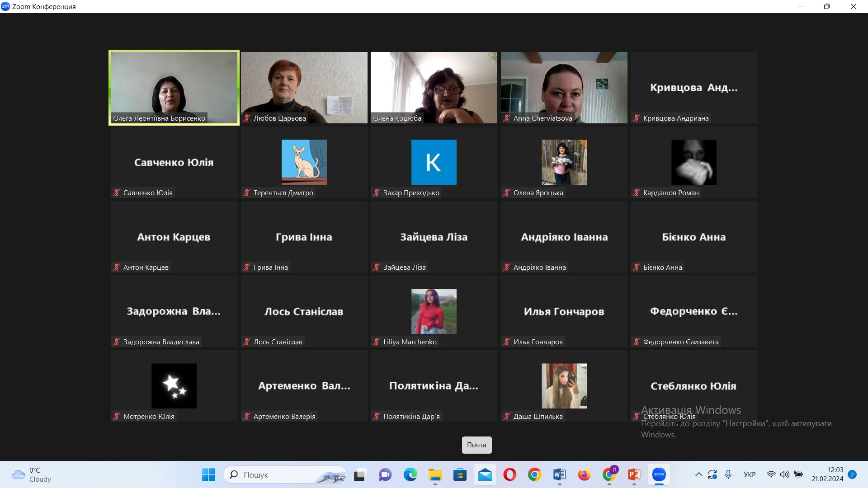Click system tray microphone icon
868x488 pixels.
click(x=728, y=474)
